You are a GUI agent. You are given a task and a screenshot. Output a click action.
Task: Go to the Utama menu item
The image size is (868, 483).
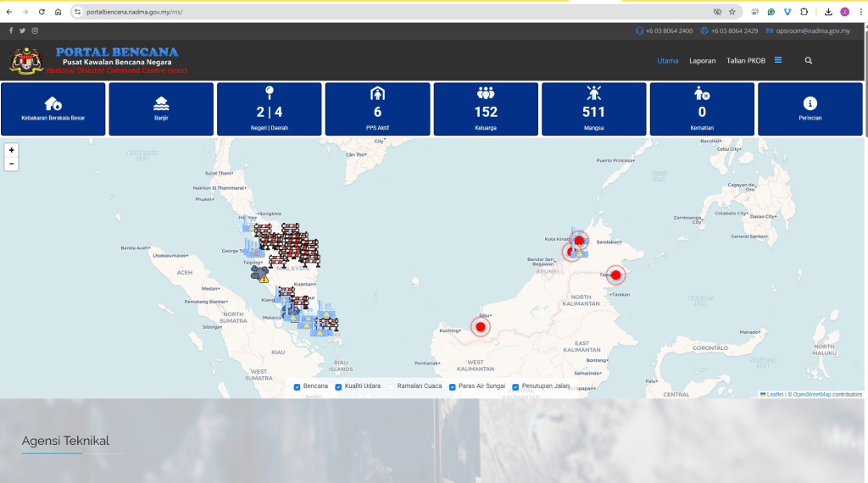668,61
